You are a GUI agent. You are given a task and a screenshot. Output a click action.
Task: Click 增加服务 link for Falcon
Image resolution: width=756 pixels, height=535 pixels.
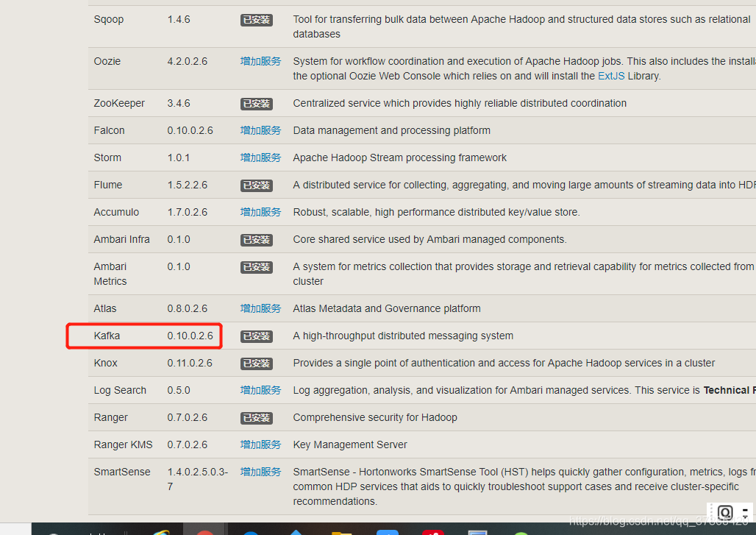pos(260,130)
